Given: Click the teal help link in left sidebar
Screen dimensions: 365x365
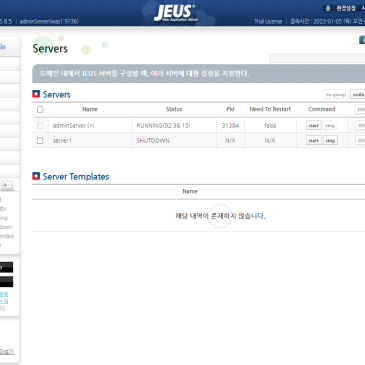Looking at the screenshot, I should pos(4,298).
